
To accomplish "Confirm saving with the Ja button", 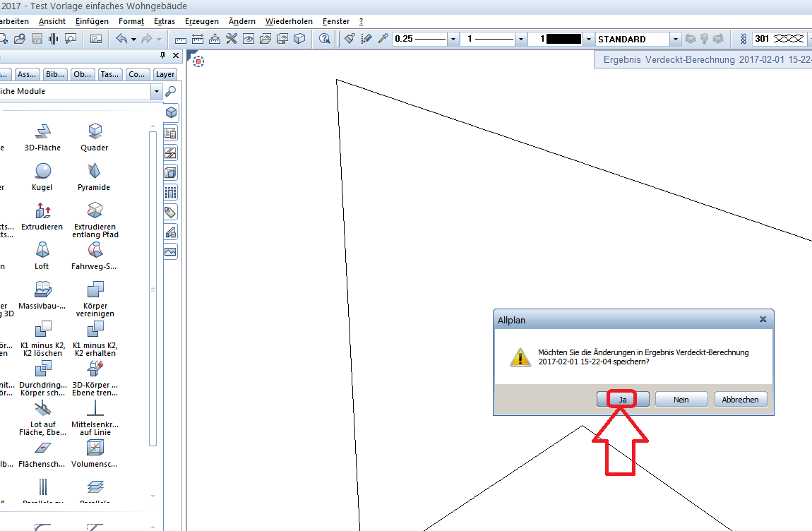I will pos(622,399).
